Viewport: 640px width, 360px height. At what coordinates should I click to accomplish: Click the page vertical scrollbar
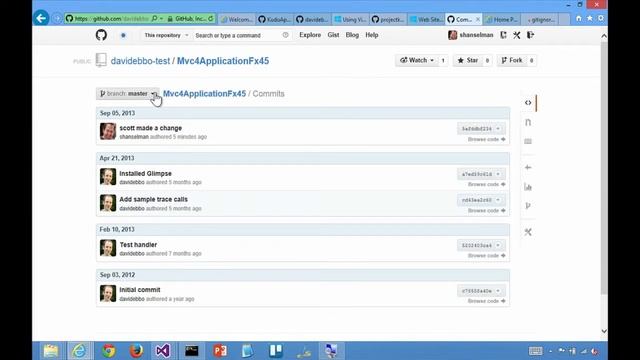tap(604, 167)
